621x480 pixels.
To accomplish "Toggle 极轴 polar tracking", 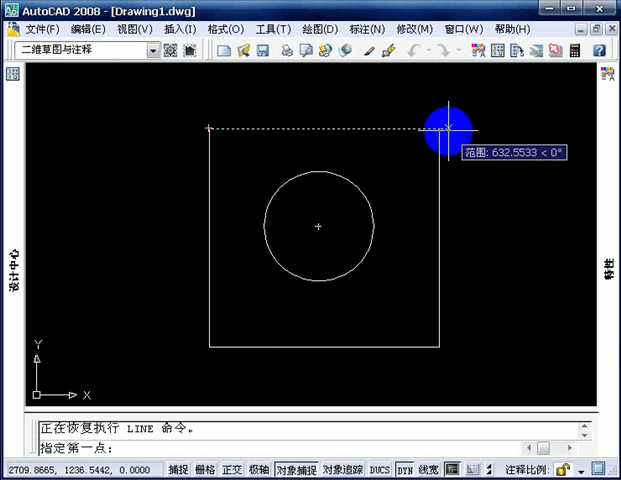I will (x=259, y=470).
